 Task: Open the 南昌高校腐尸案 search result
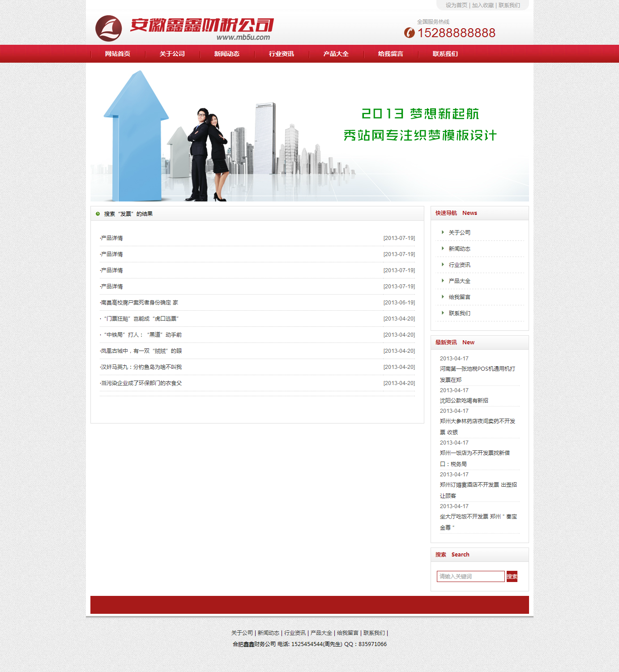point(139,303)
